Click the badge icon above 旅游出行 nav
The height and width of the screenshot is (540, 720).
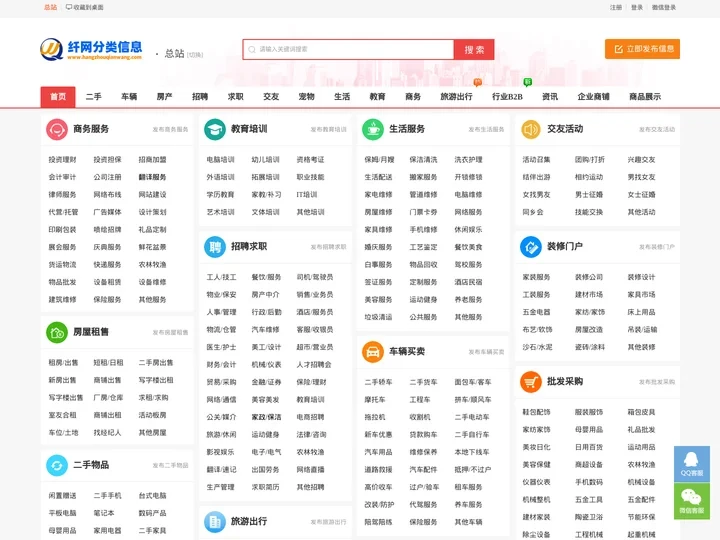[478, 82]
